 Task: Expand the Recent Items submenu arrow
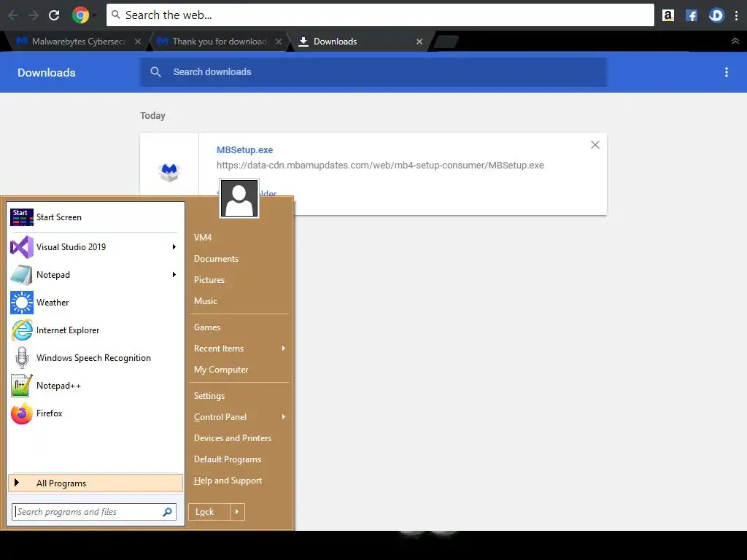(x=284, y=349)
